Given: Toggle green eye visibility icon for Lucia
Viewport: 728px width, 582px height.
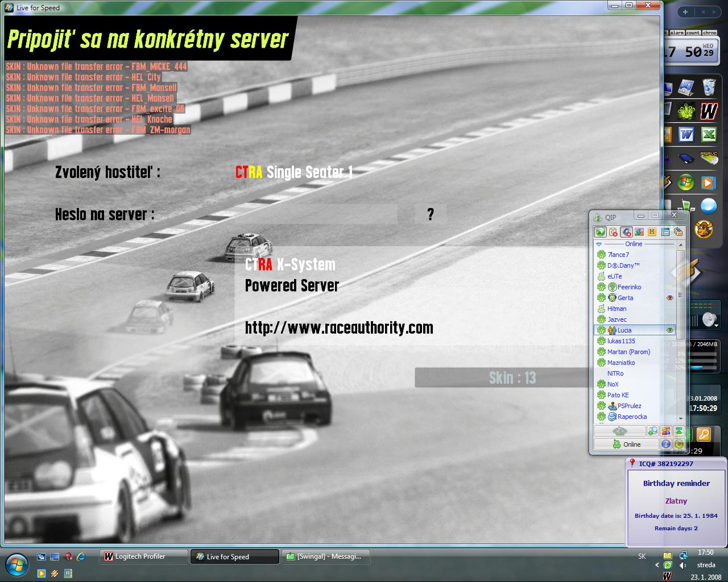Looking at the screenshot, I should (x=670, y=330).
